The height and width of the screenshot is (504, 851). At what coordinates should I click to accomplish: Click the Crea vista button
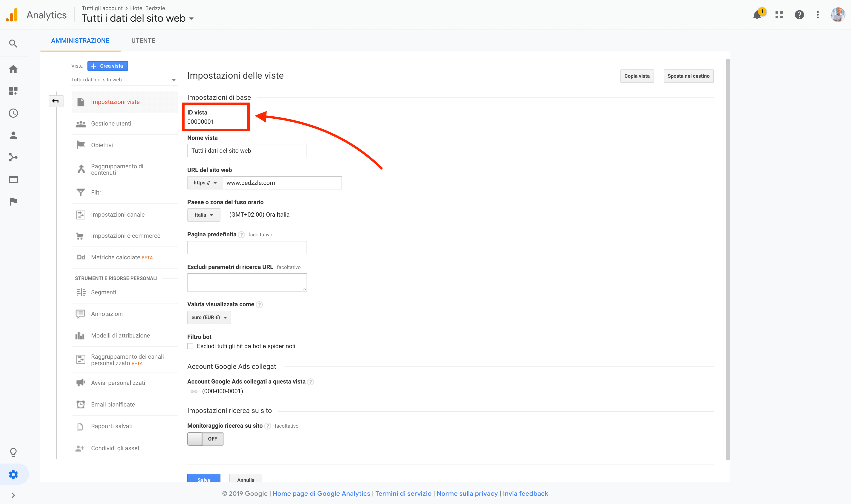point(108,66)
